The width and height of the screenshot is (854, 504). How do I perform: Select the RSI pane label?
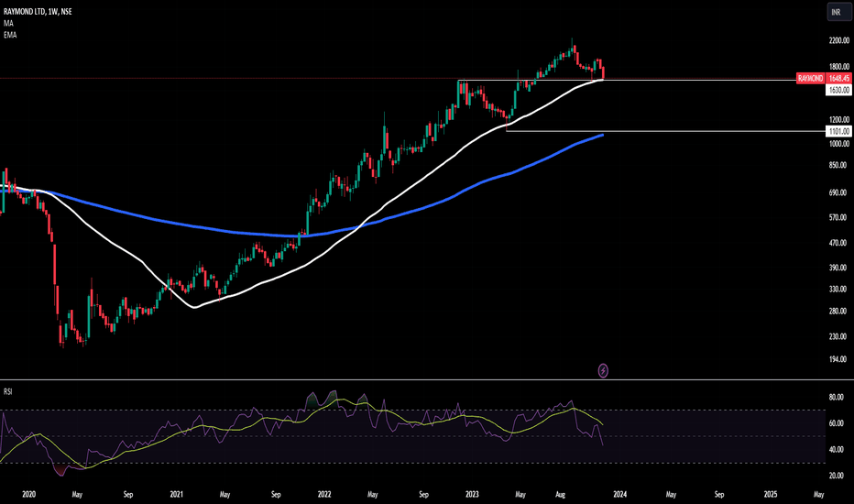[7, 392]
